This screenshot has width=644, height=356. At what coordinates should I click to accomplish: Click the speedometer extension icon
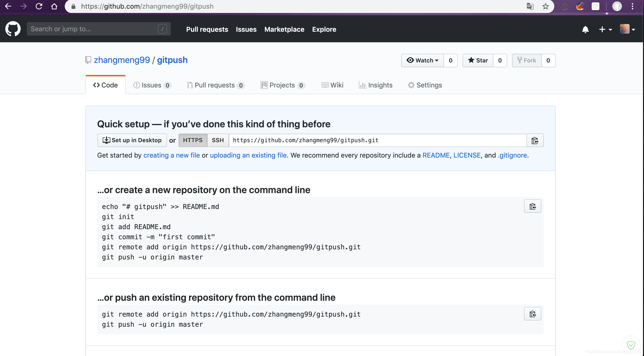[x=595, y=6]
